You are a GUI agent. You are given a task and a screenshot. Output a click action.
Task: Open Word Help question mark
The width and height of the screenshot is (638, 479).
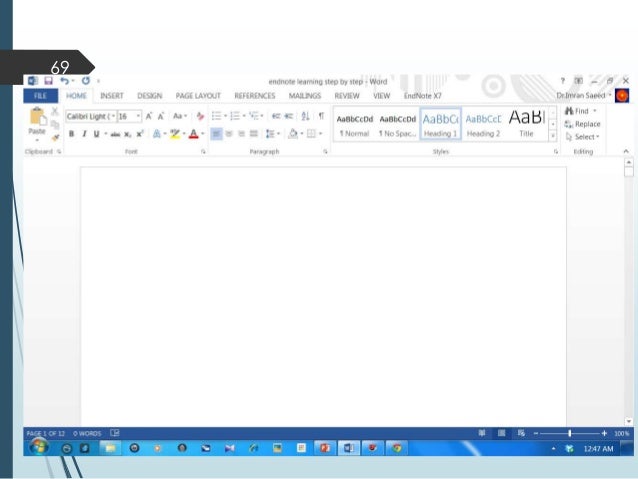(x=563, y=81)
